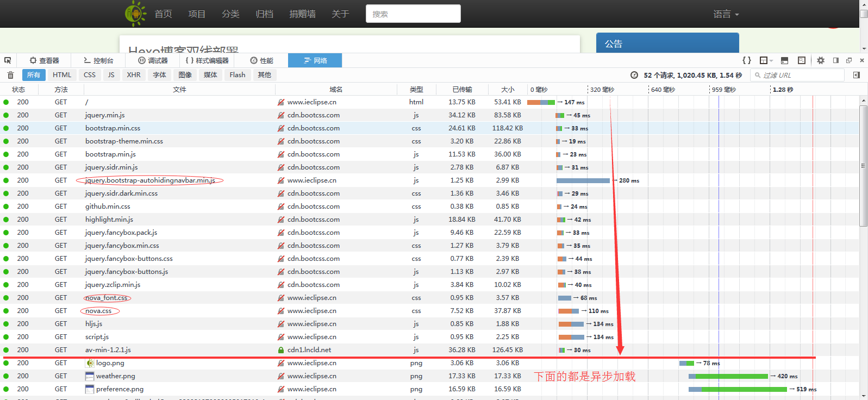Sort requests by 大小 size column
This screenshot has height=400, width=868.
pyautogui.click(x=508, y=89)
